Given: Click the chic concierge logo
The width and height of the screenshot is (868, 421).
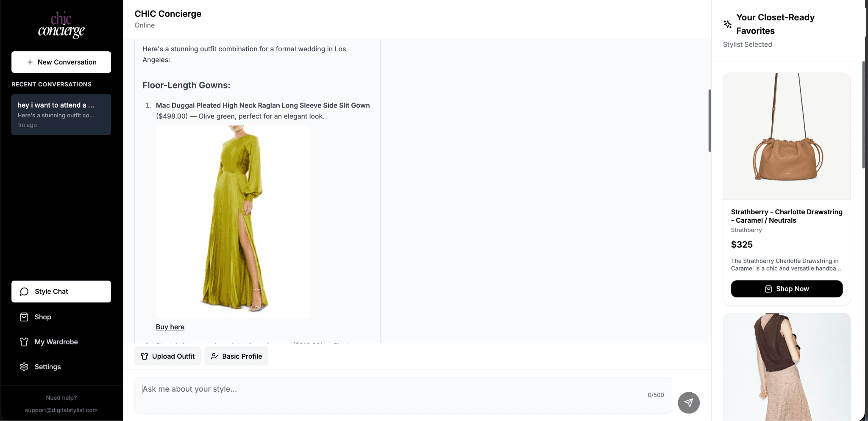Looking at the screenshot, I should pyautogui.click(x=61, y=25).
